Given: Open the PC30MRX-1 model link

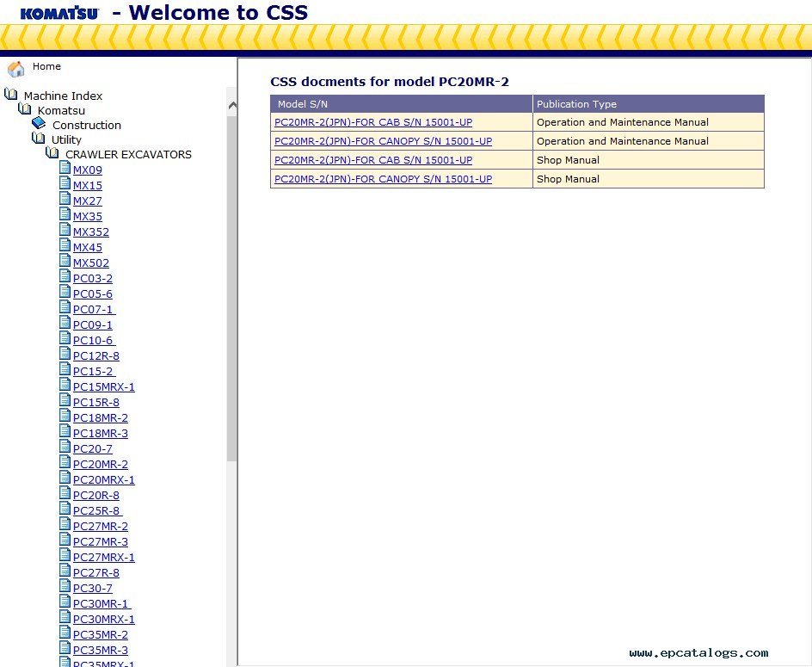Looking at the screenshot, I should tap(103, 620).
